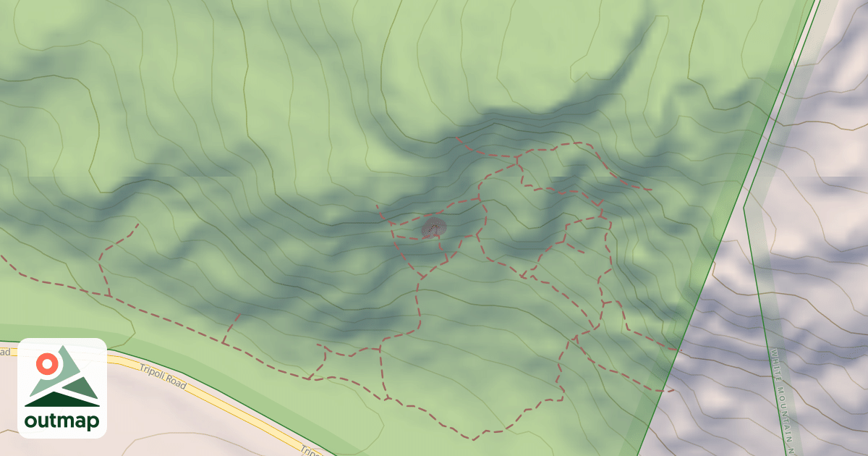This screenshot has height=456, width=868.
Task: Click the outmap logo badge
Action: 62,388
